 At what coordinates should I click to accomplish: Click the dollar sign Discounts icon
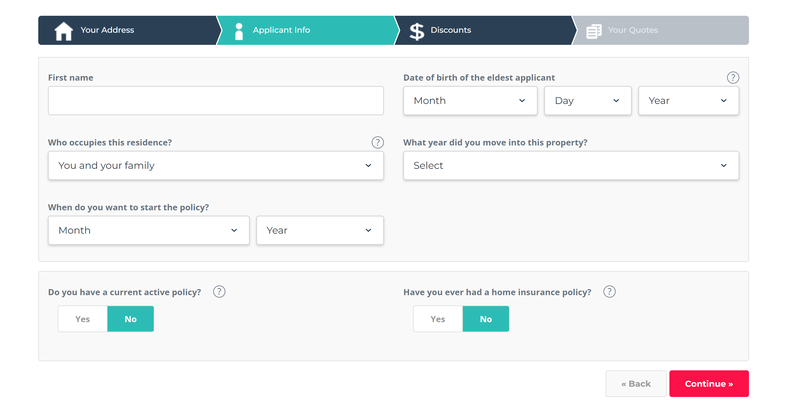pos(417,31)
